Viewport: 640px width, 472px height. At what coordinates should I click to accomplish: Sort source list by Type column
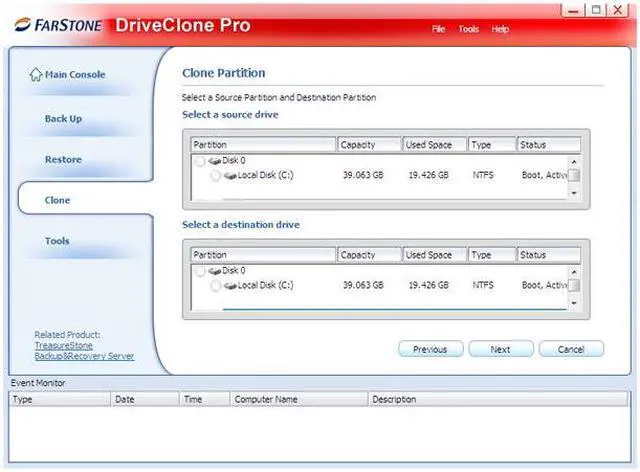[492, 145]
